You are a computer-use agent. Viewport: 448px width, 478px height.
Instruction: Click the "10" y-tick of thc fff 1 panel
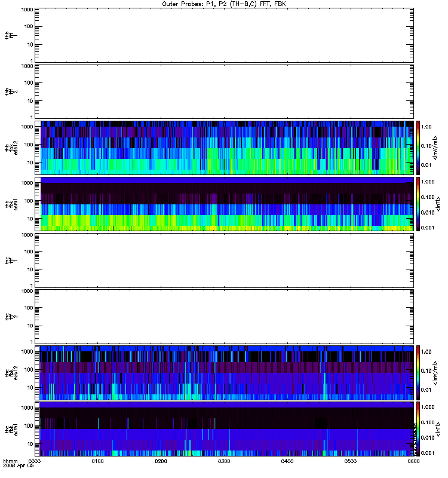[x=30, y=270]
